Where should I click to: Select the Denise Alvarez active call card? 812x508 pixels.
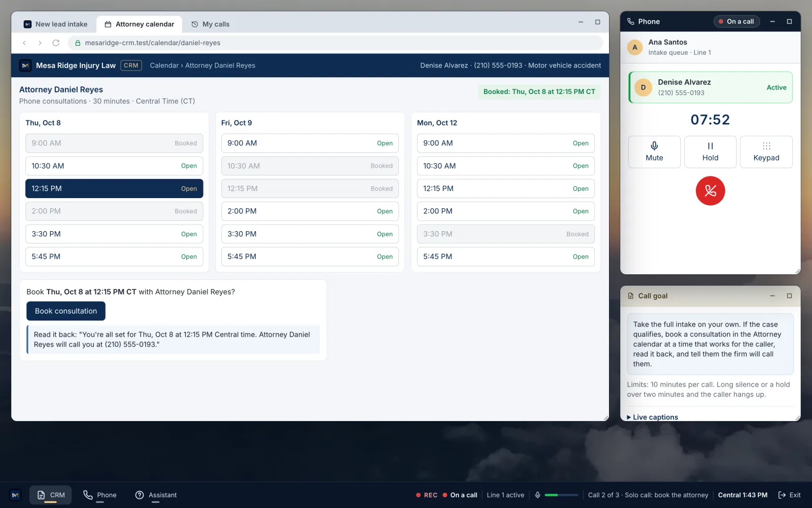(710, 87)
